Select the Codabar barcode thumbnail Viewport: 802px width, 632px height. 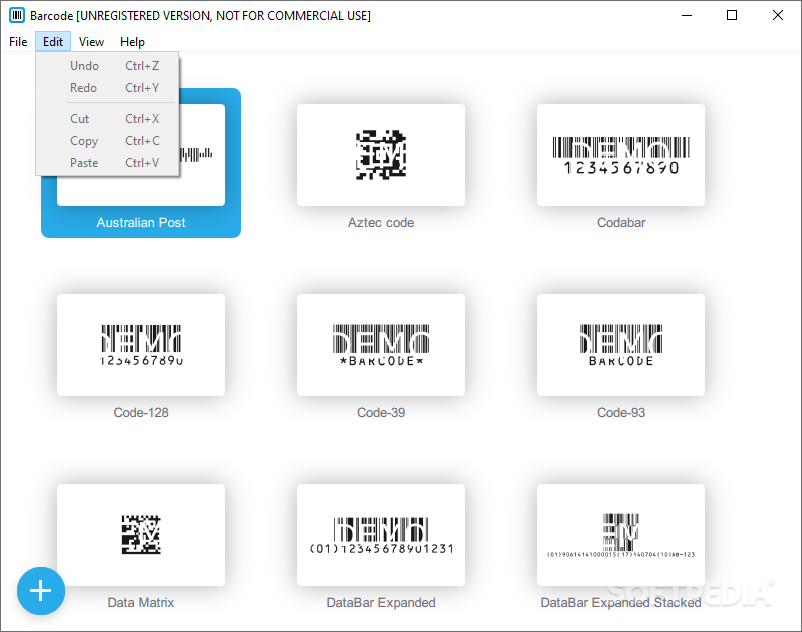click(621, 155)
